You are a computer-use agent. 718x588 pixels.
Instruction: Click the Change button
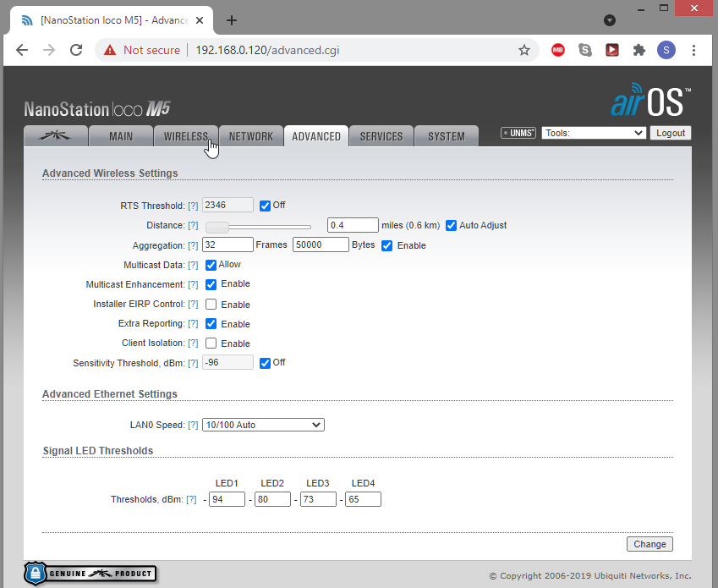(649, 544)
